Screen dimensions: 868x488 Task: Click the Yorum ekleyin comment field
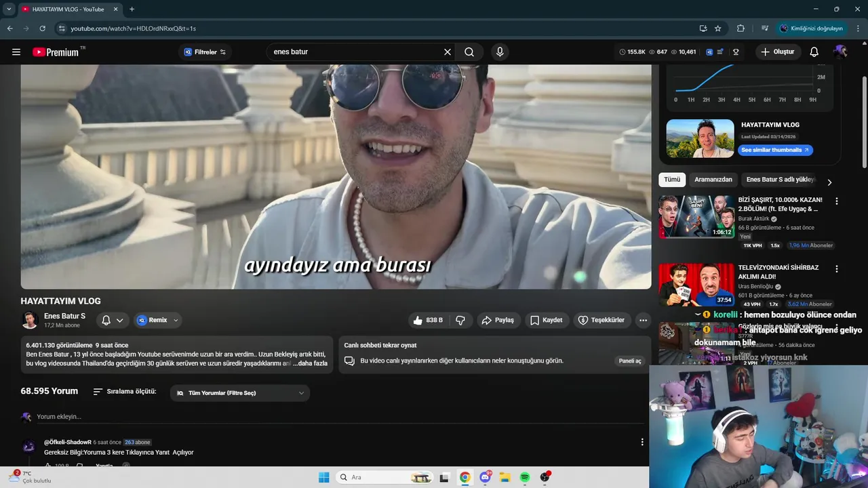[x=339, y=417]
